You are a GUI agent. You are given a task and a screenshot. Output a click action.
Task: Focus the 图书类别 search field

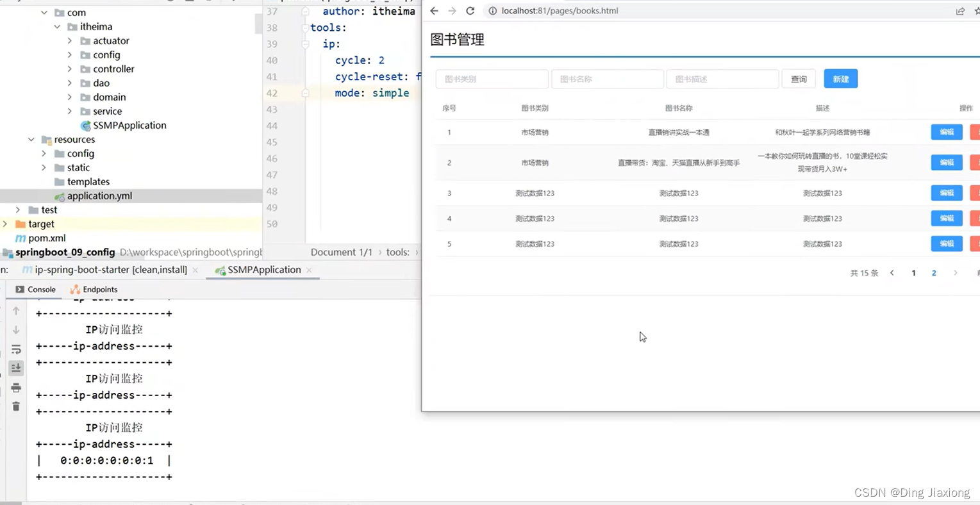click(492, 79)
